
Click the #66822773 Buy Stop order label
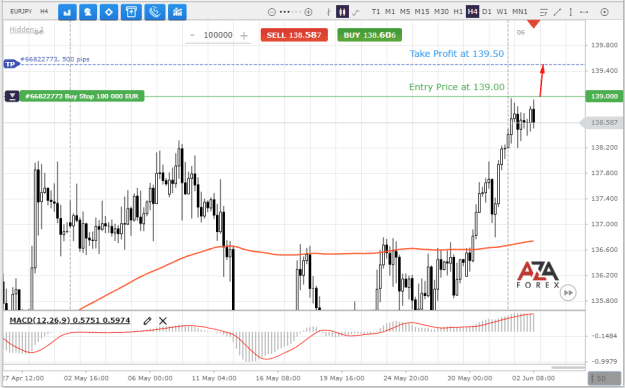pos(82,96)
